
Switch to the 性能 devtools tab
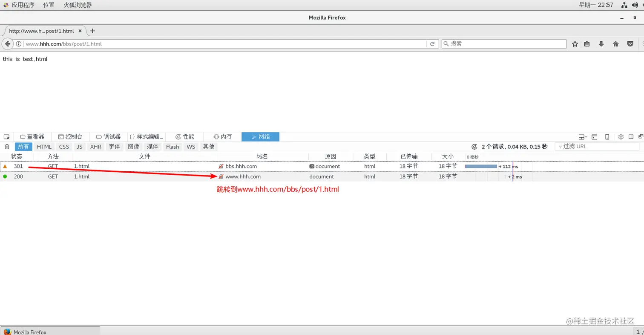coord(184,137)
